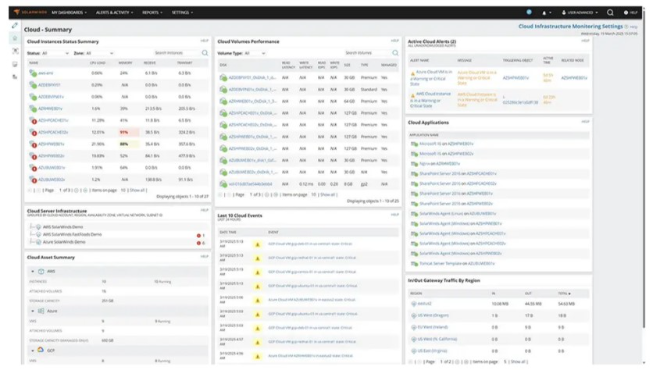Image resolution: width=660 pixels, height=388 pixels.
Task: Click Show all in Cloud Volumes pagination
Action: coord(327,195)
